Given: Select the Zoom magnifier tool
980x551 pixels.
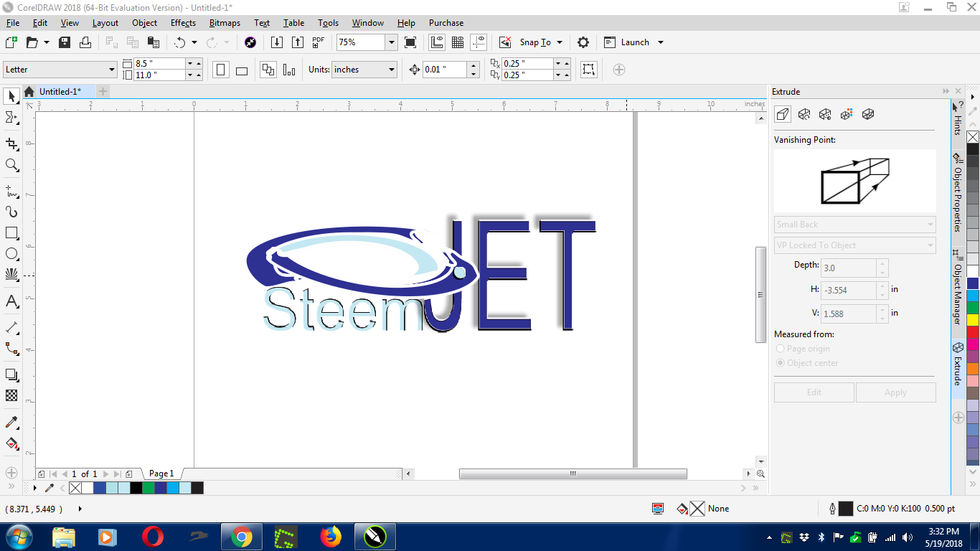Looking at the screenshot, I should 11,165.
